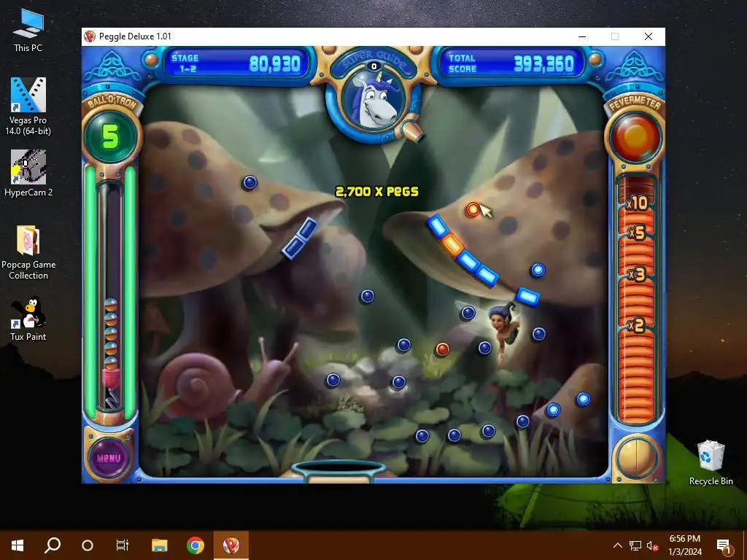Click the fairy character sprite
The width and height of the screenshot is (747, 560).
tap(502, 331)
